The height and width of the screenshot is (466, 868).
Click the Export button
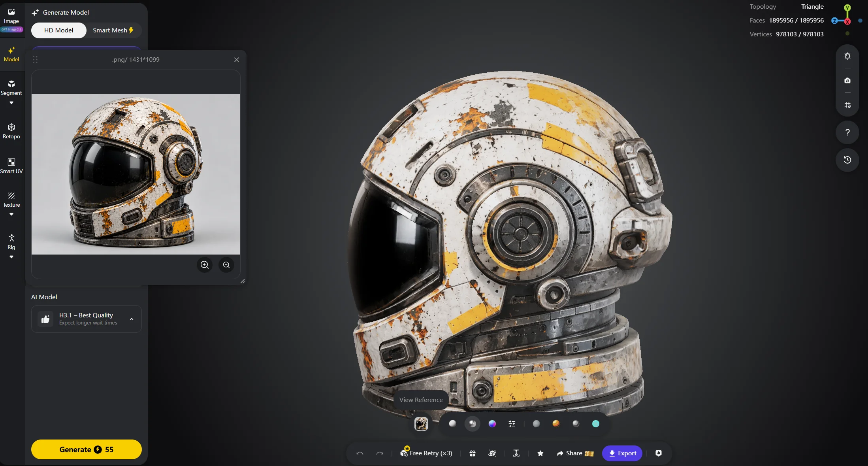pyautogui.click(x=622, y=453)
